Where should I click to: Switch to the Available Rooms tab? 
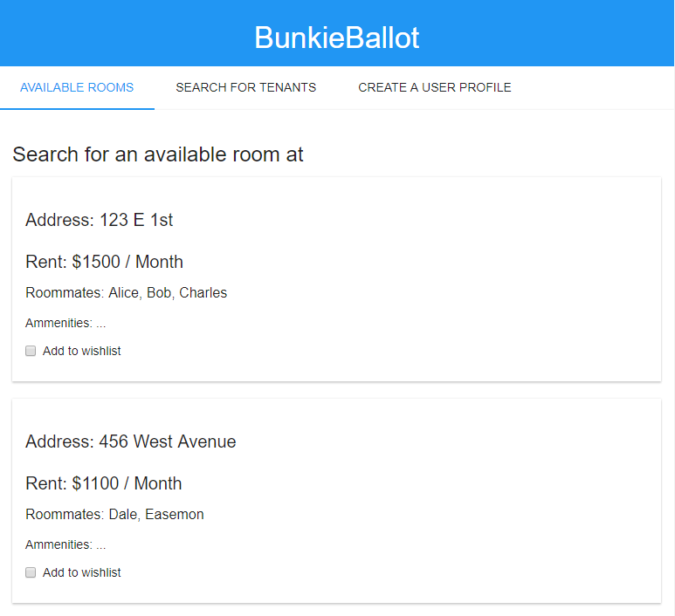click(x=77, y=87)
